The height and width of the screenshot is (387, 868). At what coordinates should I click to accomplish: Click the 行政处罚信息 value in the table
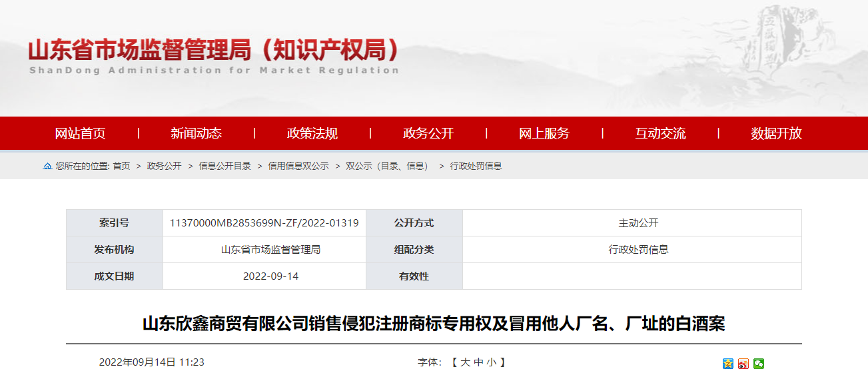click(638, 250)
